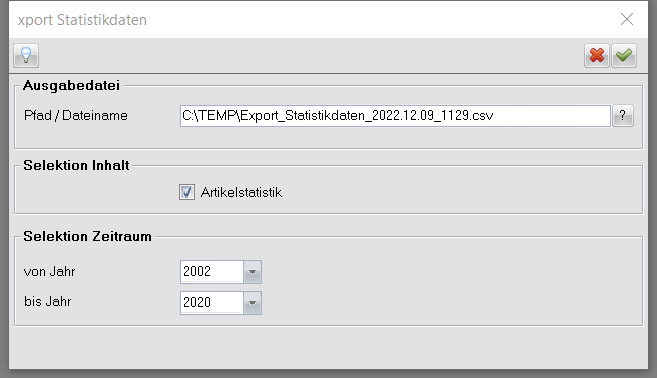
Task: Browse for file using the question mark button
Action: (623, 116)
